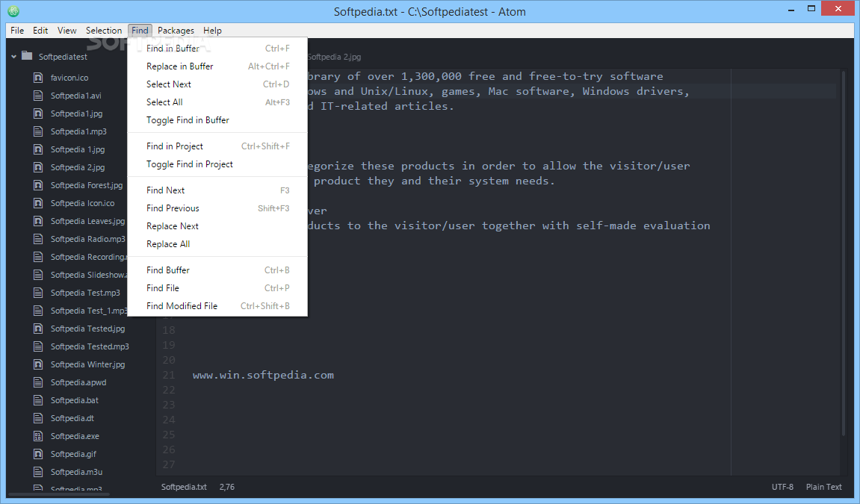This screenshot has height=504, width=860.
Task: Click the Softpedia.dt file icon
Action: 38,419
